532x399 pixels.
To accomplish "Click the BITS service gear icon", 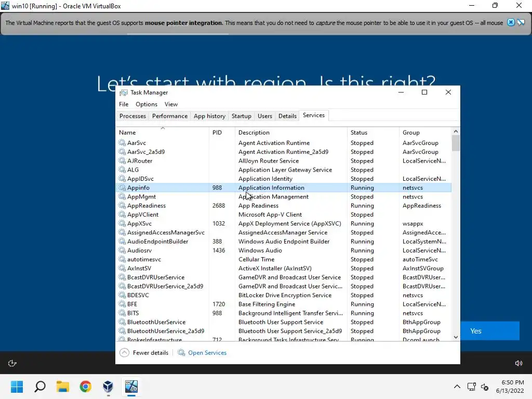I will [122, 313].
